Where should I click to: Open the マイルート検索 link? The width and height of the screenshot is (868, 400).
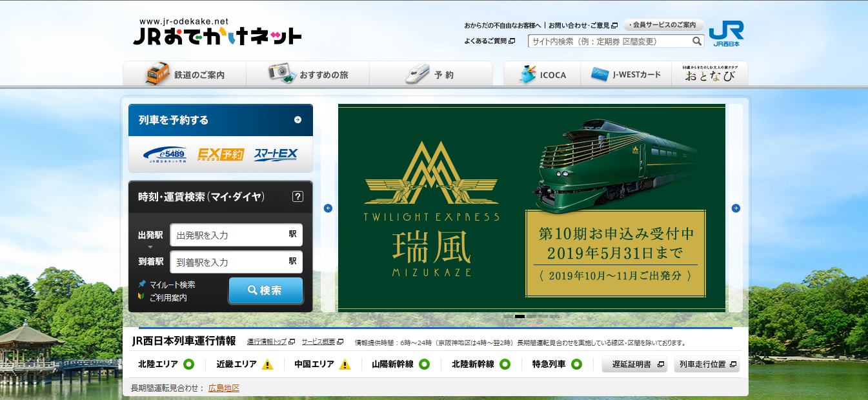click(x=172, y=285)
